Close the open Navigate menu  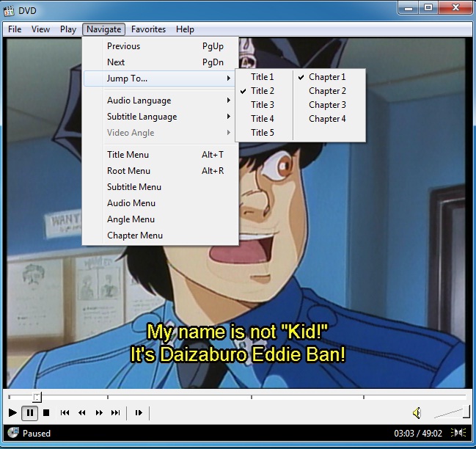(103, 29)
